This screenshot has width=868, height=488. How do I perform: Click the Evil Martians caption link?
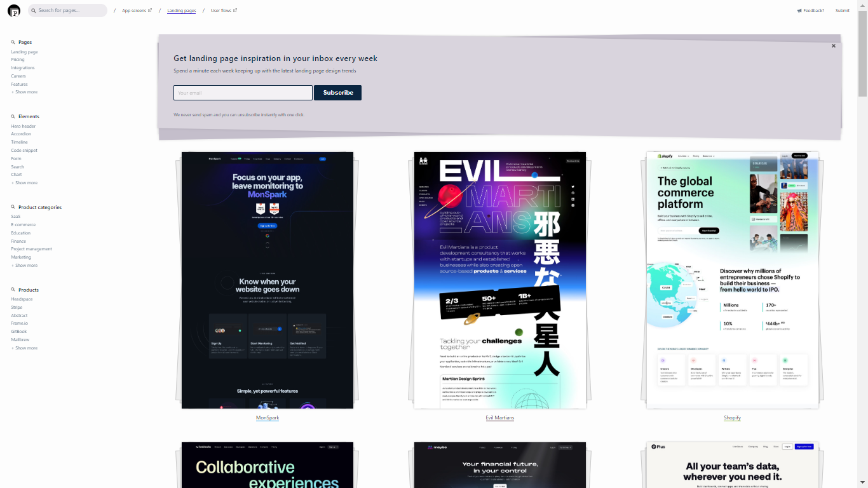(x=500, y=418)
